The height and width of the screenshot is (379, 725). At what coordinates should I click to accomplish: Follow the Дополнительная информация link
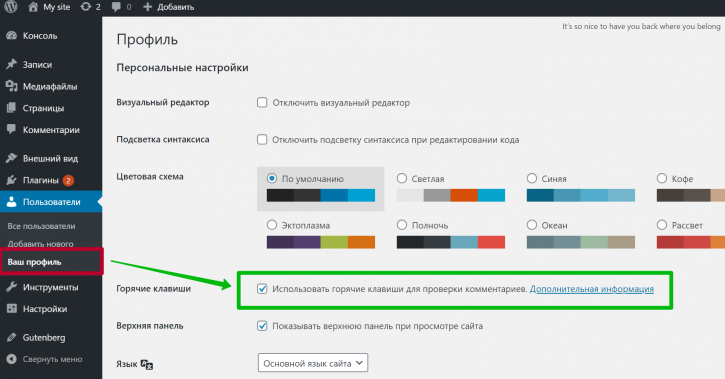tap(591, 289)
